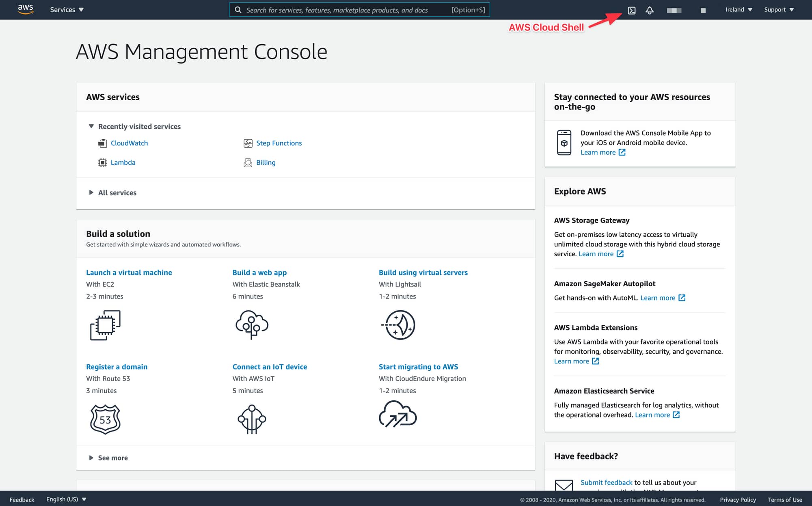Image resolution: width=812 pixels, height=506 pixels.
Task: Open the Services dropdown menu
Action: click(x=67, y=10)
